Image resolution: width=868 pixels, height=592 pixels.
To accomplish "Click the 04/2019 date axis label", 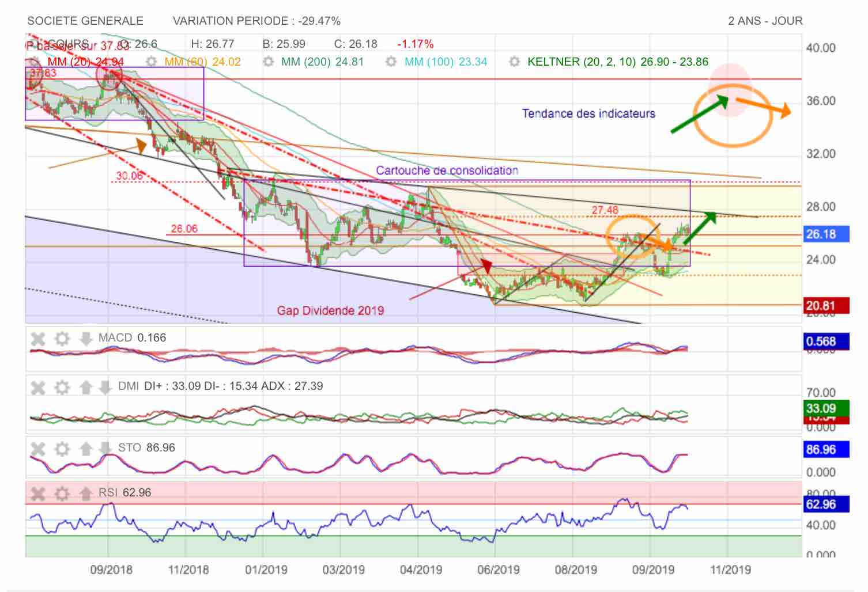I will click(x=421, y=570).
